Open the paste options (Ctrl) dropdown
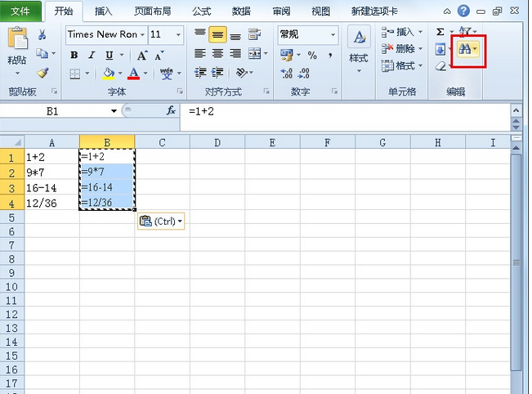This screenshot has width=532, height=394. (x=161, y=221)
